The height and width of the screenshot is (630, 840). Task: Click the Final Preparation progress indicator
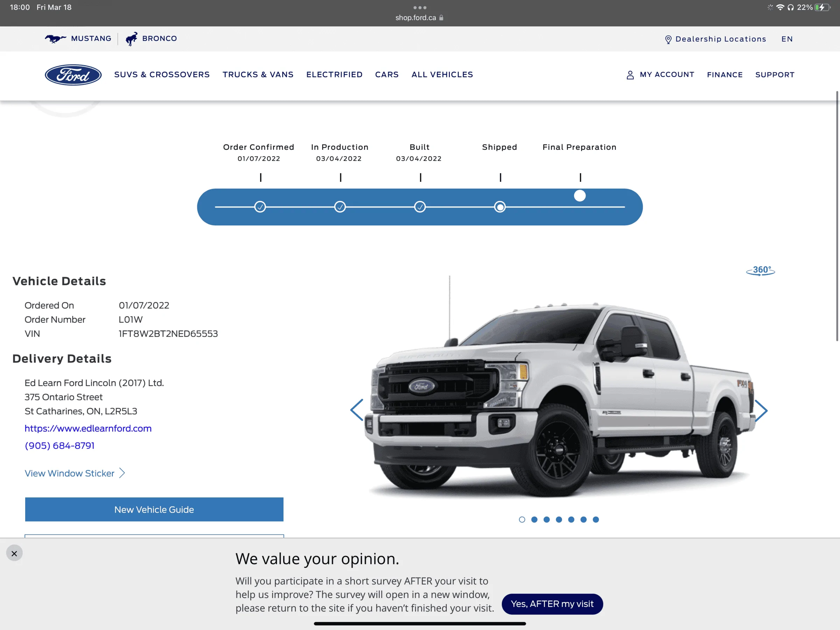point(580,195)
